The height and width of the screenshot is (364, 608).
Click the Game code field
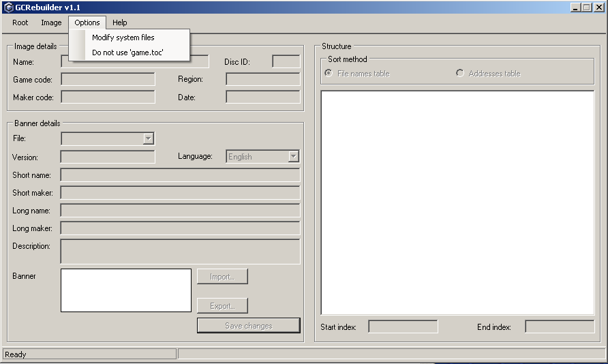108,79
